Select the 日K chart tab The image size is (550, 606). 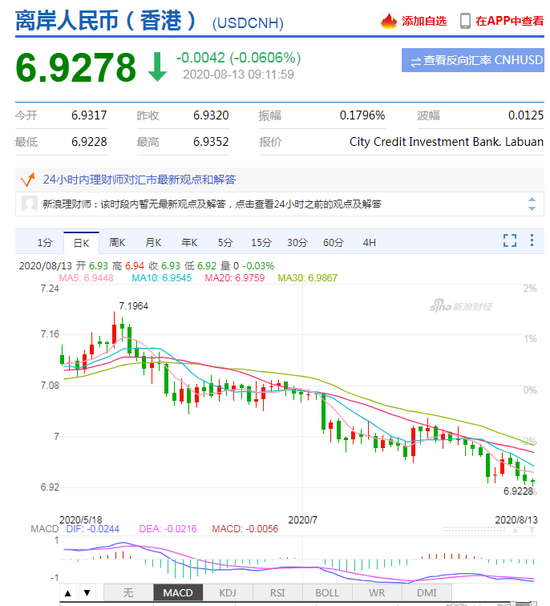coord(81,243)
